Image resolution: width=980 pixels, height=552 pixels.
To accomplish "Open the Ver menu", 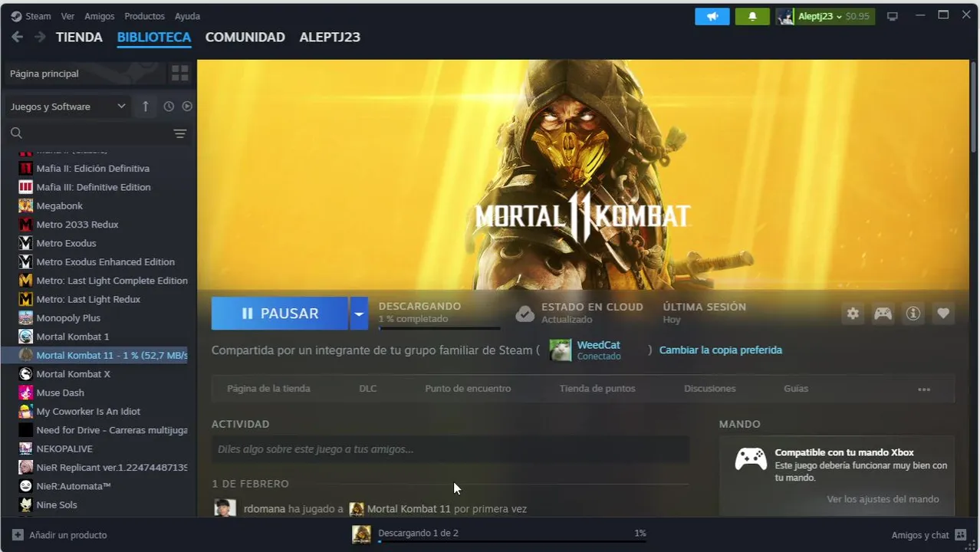I will 67,16.
